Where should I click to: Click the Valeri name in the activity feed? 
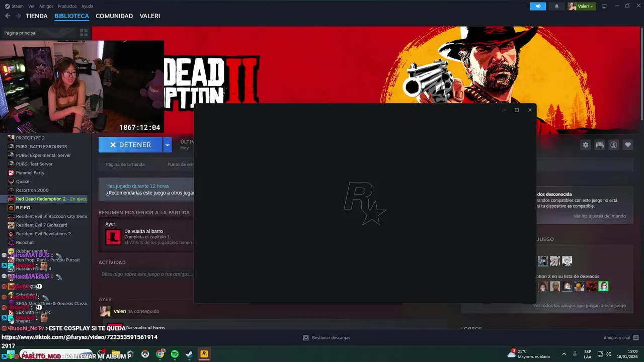click(120, 312)
